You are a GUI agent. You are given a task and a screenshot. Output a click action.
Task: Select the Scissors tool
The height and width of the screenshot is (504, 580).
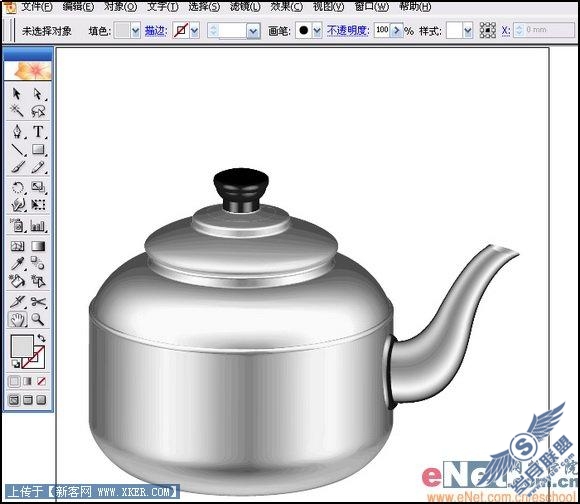(38, 302)
